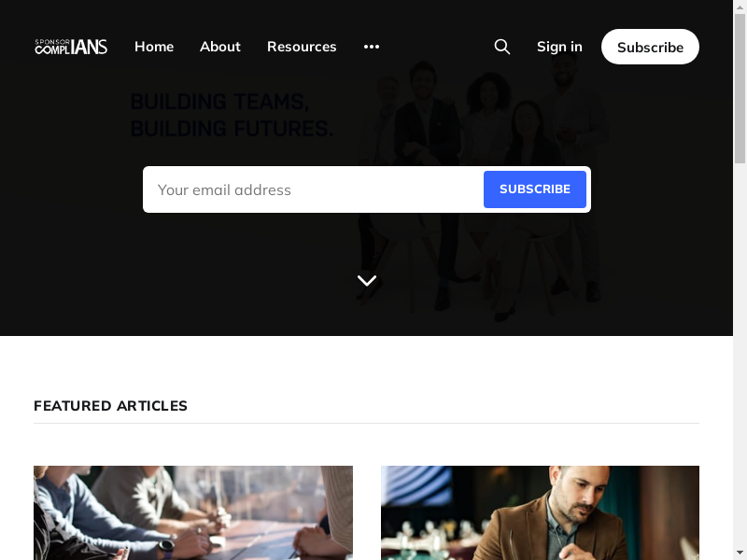This screenshot has height=560, width=747.
Task: Click the blue SUBSCRIBE button
Action: click(534, 189)
